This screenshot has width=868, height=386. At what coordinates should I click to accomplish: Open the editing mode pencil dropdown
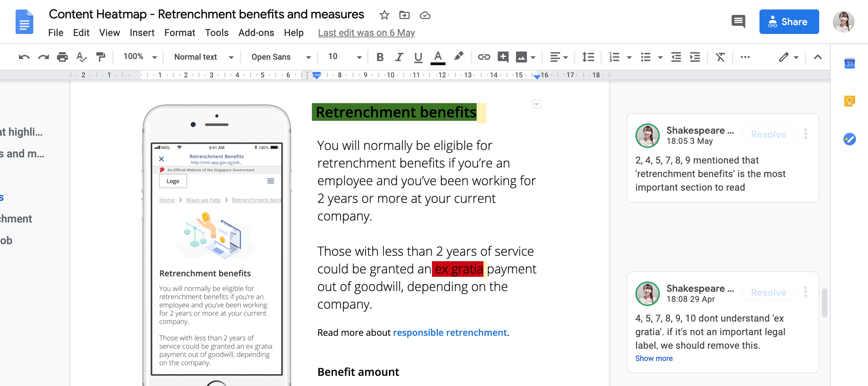[788, 57]
